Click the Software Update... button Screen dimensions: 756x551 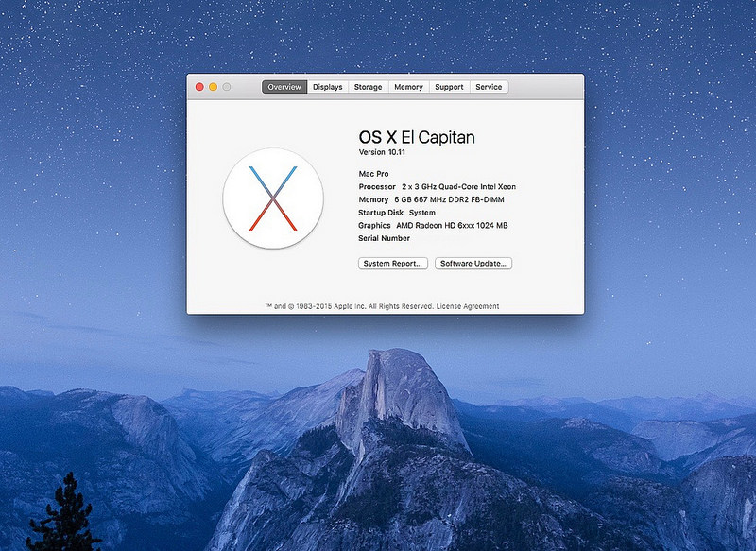[473, 263]
